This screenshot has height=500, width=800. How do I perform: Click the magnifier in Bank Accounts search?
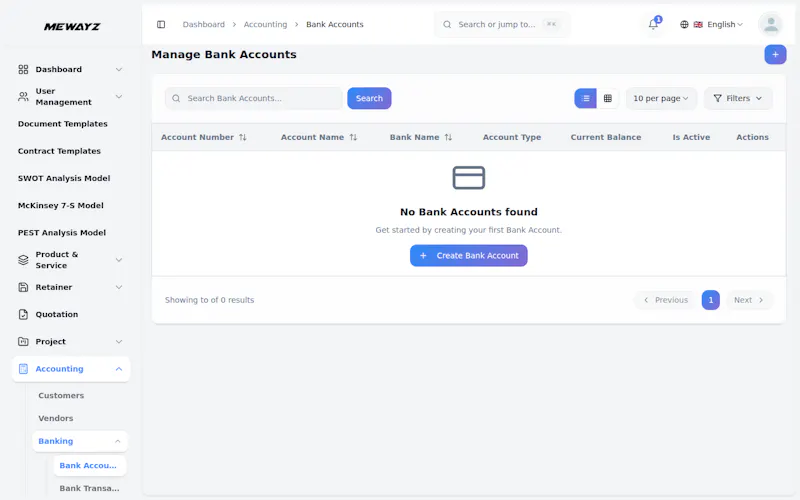click(176, 98)
